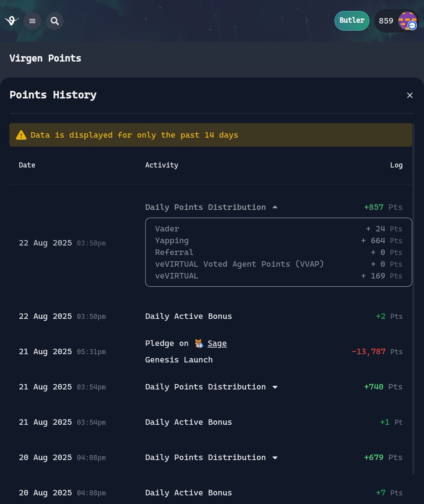Open the profile avatar
The height and width of the screenshot is (504, 424).
pyautogui.click(x=407, y=21)
